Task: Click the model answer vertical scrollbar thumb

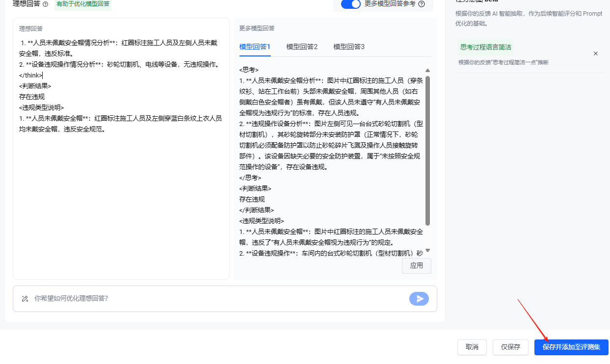Action: click(427, 151)
